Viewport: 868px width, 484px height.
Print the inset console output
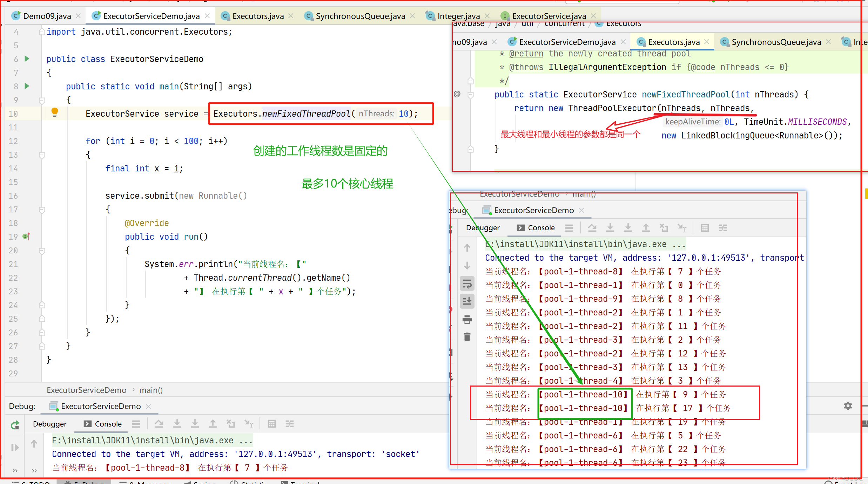point(467,320)
